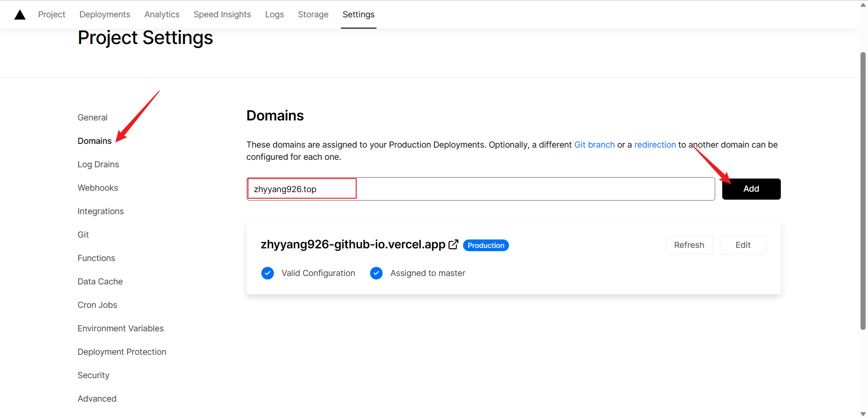Open Git settings section
The width and height of the screenshot is (868, 418).
pyautogui.click(x=83, y=235)
